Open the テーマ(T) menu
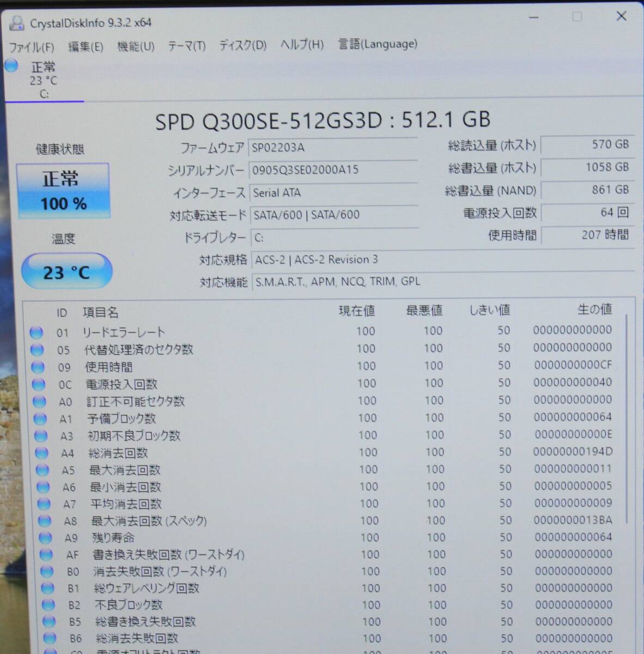The image size is (644, 654). click(187, 46)
